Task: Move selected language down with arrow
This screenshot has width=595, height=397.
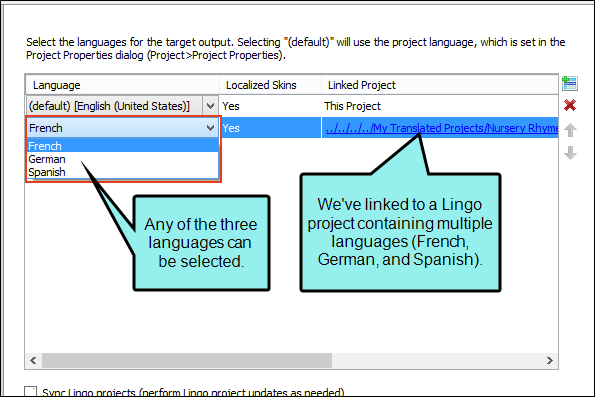Action: pyautogui.click(x=570, y=153)
